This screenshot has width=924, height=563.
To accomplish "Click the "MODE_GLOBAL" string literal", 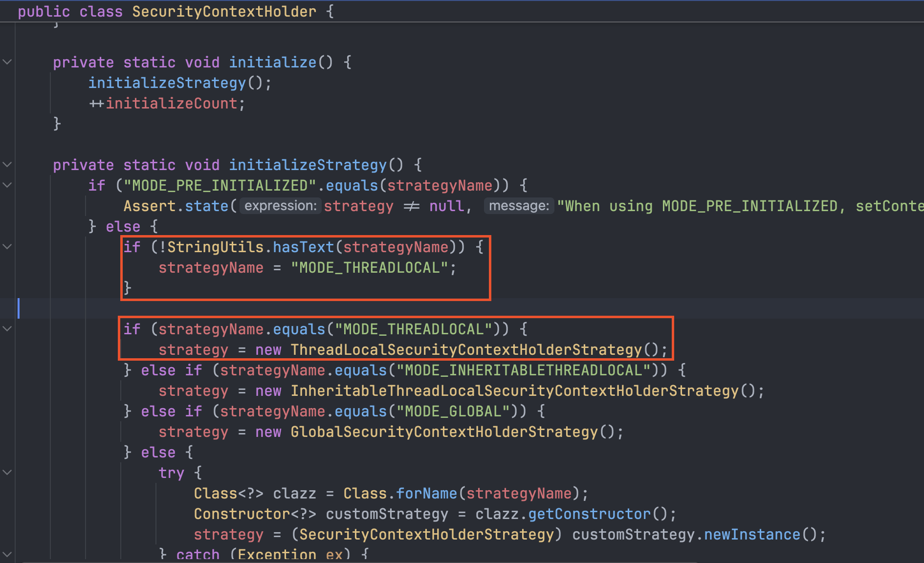I will coord(454,411).
